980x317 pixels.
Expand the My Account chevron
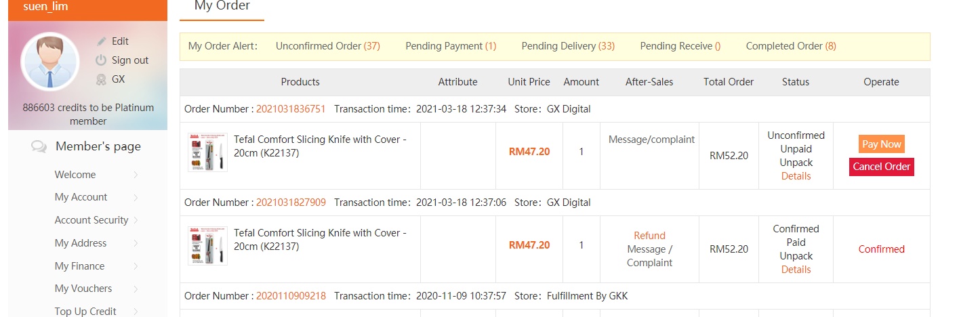pyautogui.click(x=136, y=198)
